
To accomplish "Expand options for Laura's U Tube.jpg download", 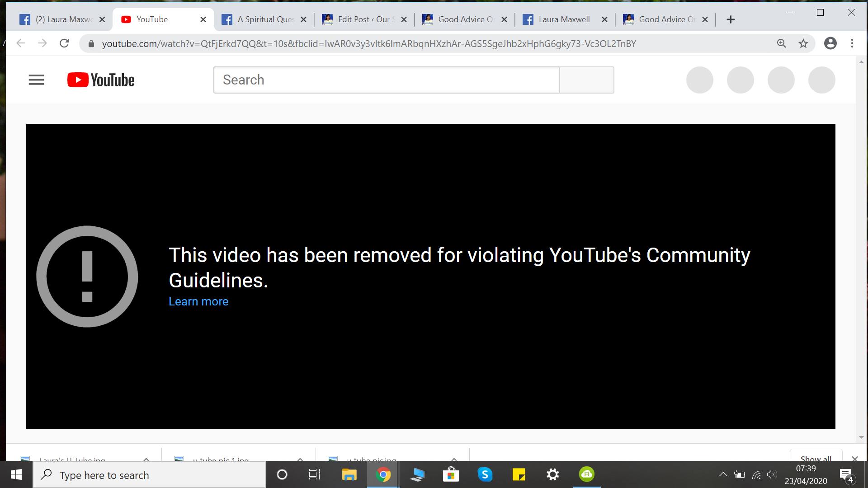I will coord(146,459).
